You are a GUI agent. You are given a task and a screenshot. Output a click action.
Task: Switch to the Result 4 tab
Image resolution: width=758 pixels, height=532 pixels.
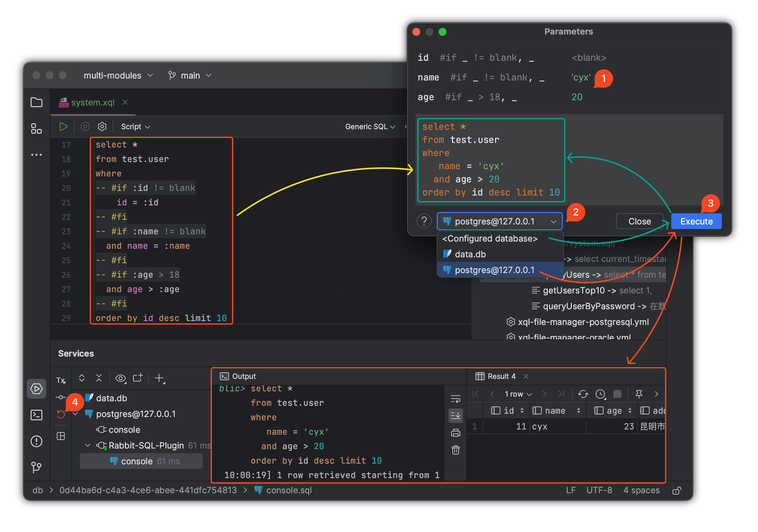[x=495, y=376]
